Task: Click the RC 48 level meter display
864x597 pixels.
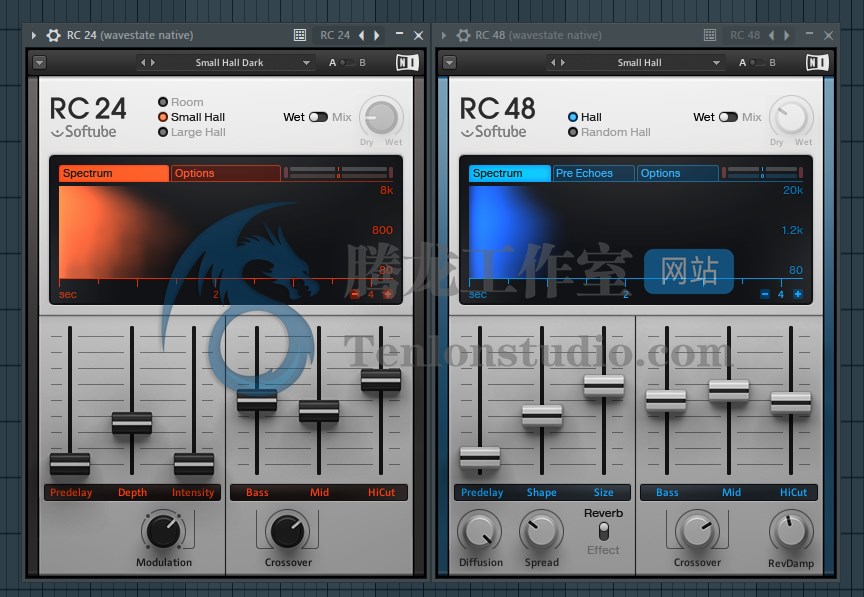Action: tap(762, 173)
